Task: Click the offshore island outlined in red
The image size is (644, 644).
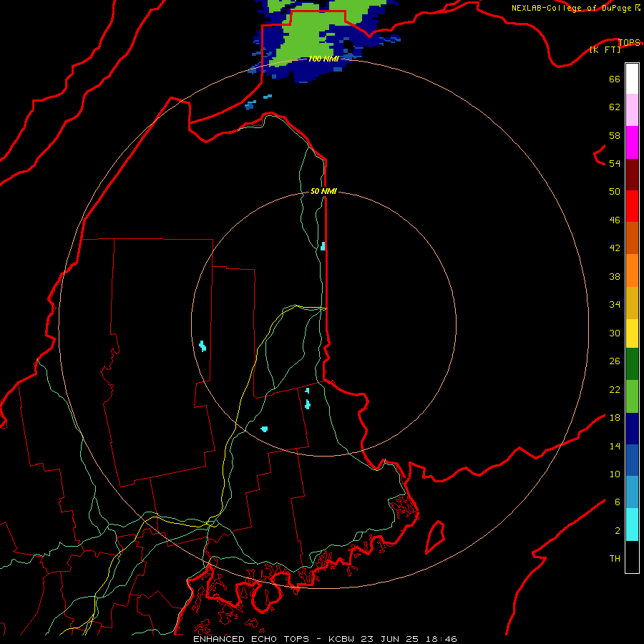Action: 435,537
